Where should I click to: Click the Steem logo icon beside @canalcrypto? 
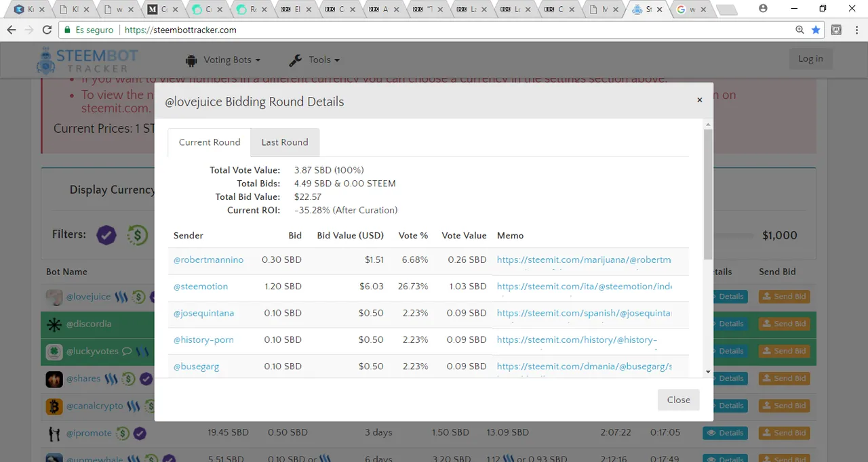click(134, 406)
